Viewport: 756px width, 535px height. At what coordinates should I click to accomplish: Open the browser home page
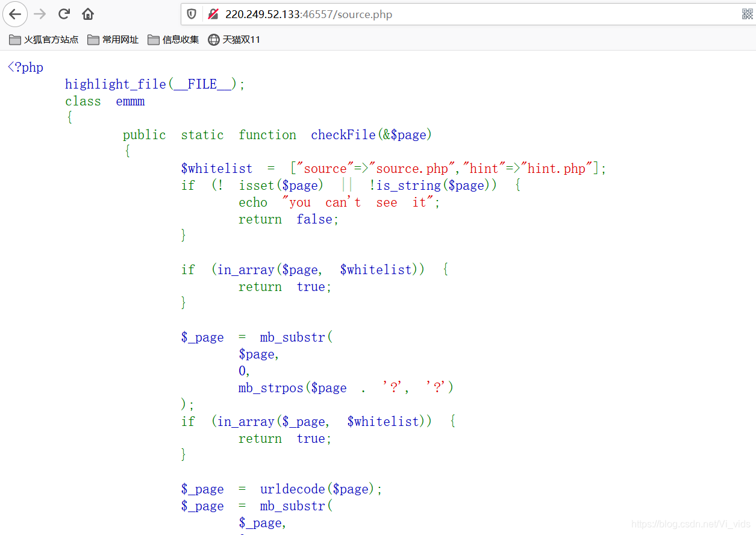[88, 14]
